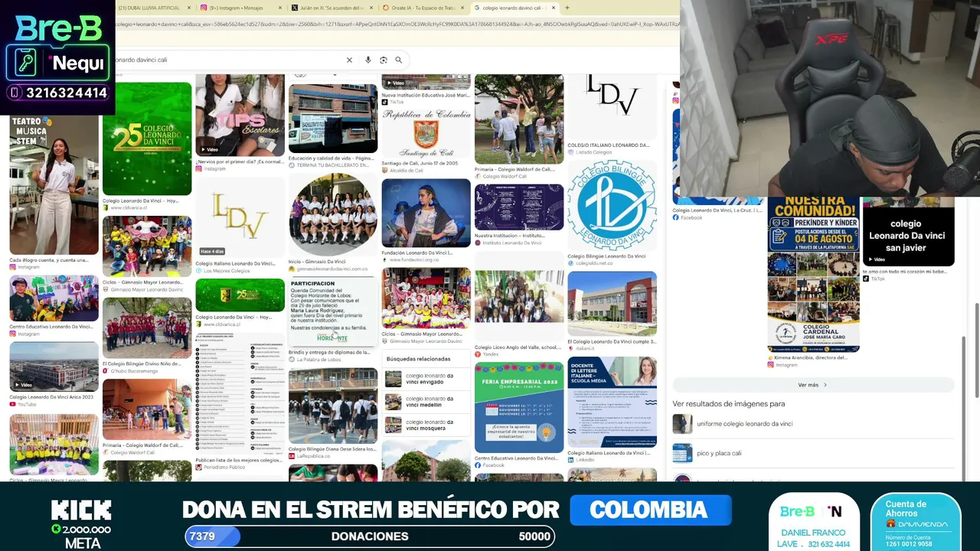980x551 pixels.
Task: Open the green www.cldvarica.cl banner image
Action: 240,296
